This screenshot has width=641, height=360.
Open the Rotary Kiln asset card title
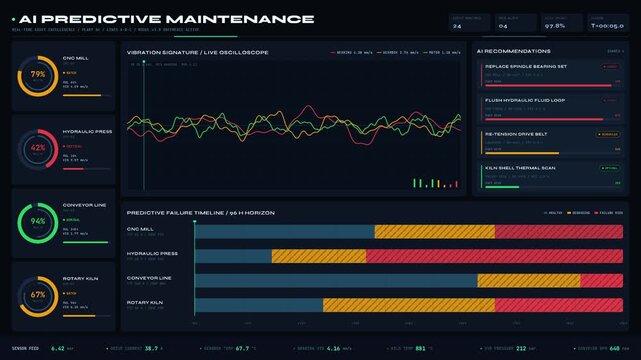(80, 279)
